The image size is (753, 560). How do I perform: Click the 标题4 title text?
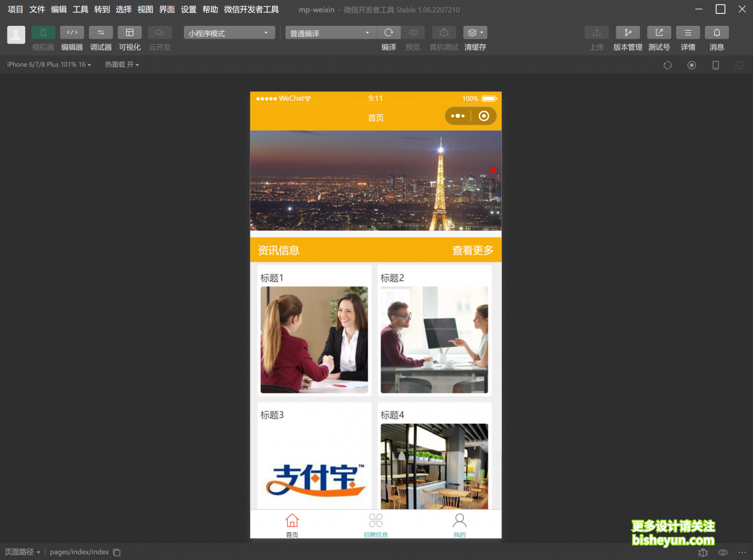392,415
